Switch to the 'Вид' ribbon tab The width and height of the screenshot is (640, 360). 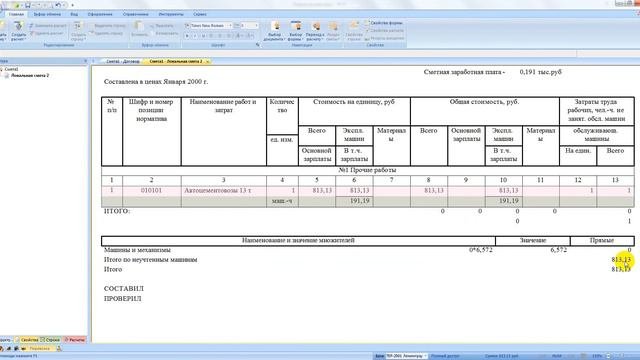click(74, 14)
